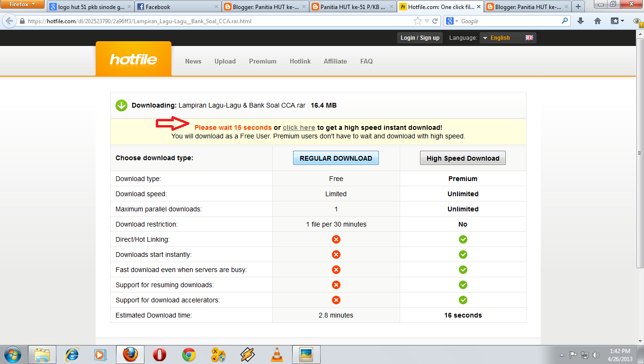This screenshot has height=364, width=644.
Task: Open the Affiliate nav item
Action: tap(335, 61)
